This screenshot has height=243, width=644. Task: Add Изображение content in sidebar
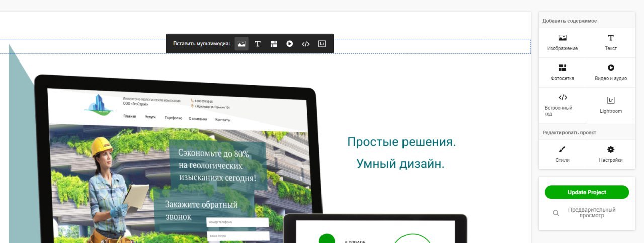pyautogui.click(x=562, y=43)
